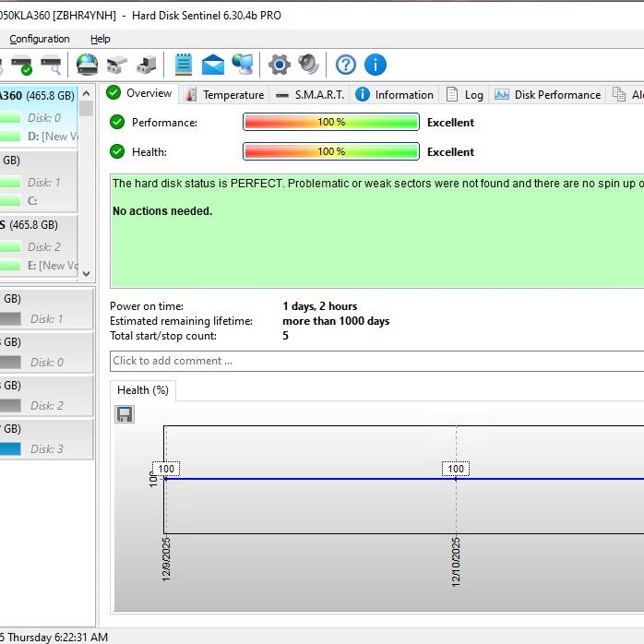Open the Help menu
Viewport: 644px width, 644px height.
pos(100,39)
